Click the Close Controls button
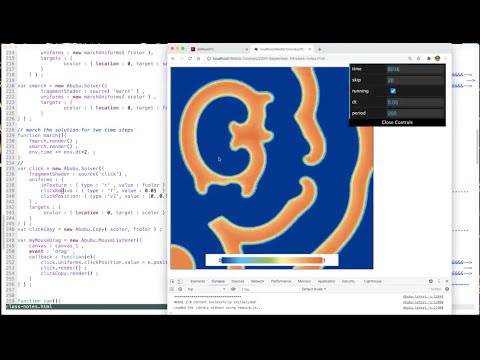 coord(397,122)
